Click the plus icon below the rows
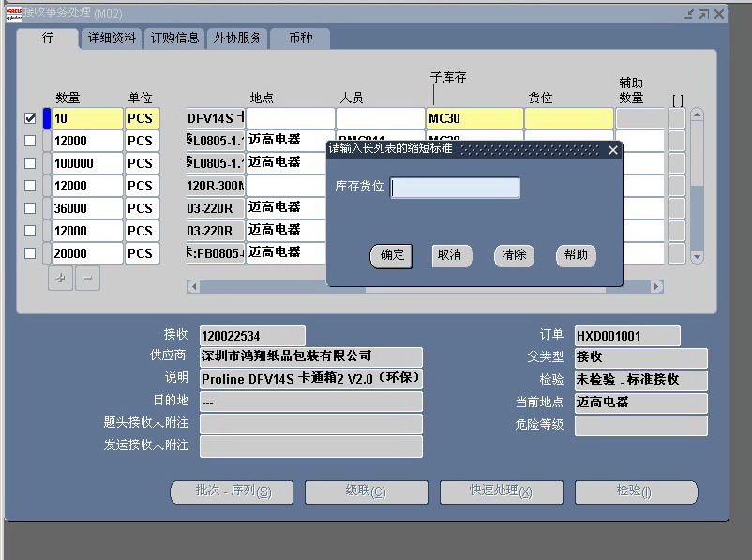 [61, 279]
